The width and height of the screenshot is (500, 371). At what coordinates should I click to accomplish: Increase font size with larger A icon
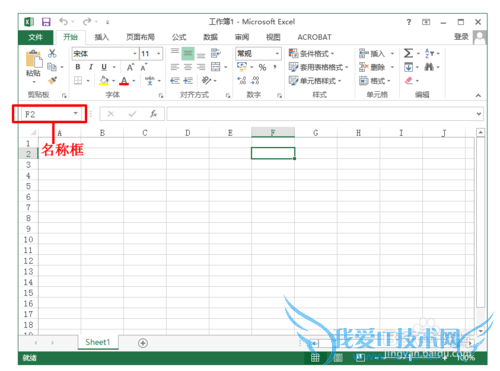click(130, 67)
